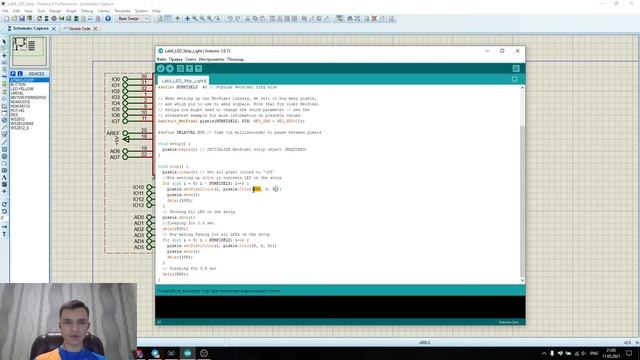Click the Proteus Cut icon
The image size is (640, 360).
[x=247, y=19]
